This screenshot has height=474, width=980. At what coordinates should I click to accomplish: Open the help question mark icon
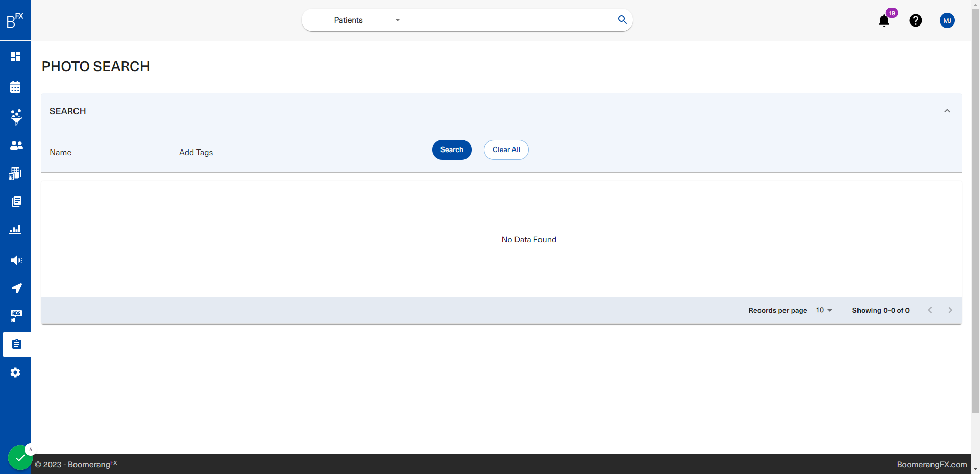click(916, 20)
